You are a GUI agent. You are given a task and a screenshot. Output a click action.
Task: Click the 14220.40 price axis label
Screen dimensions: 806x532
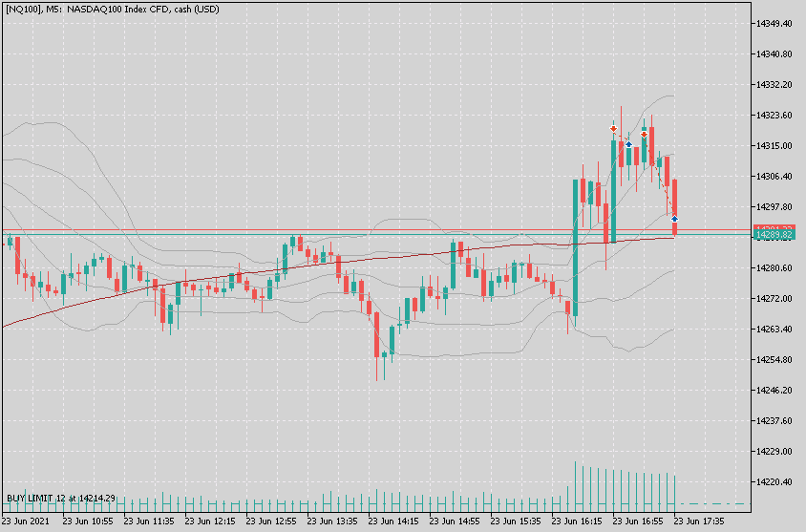(x=774, y=481)
